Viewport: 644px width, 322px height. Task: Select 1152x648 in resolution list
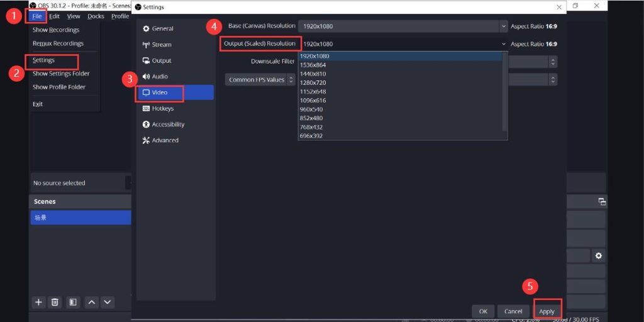400,92
